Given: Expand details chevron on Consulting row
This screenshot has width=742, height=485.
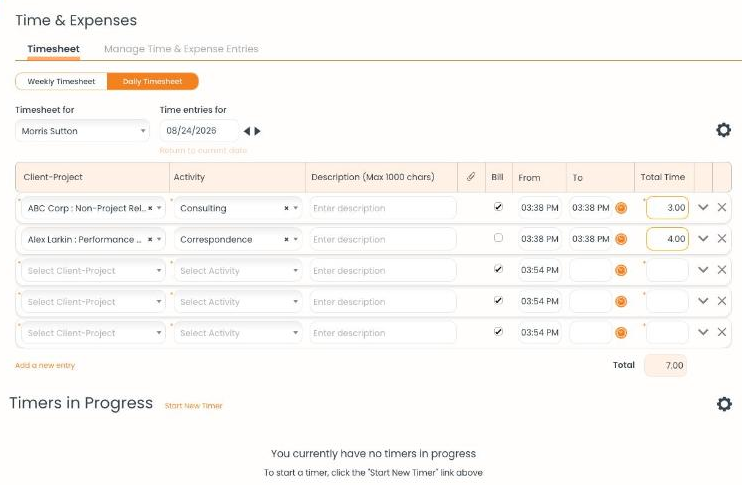Looking at the screenshot, I should point(703,207).
